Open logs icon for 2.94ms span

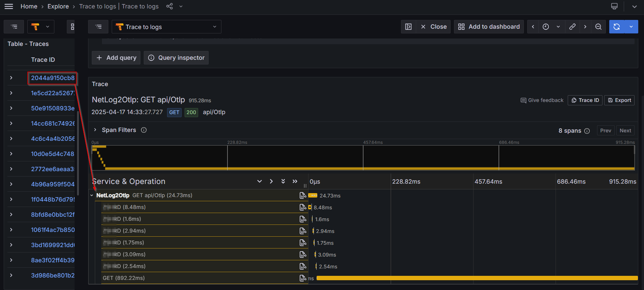point(303,231)
